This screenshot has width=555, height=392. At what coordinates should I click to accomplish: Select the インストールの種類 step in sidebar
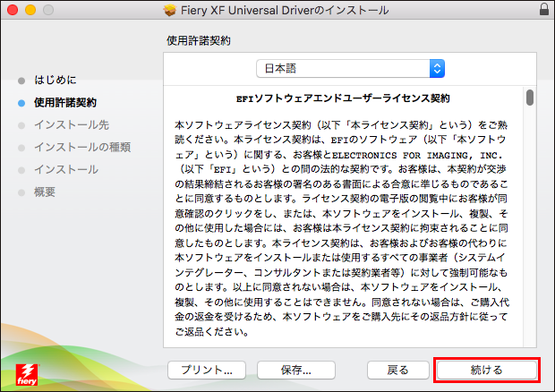(x=82, y=147)
